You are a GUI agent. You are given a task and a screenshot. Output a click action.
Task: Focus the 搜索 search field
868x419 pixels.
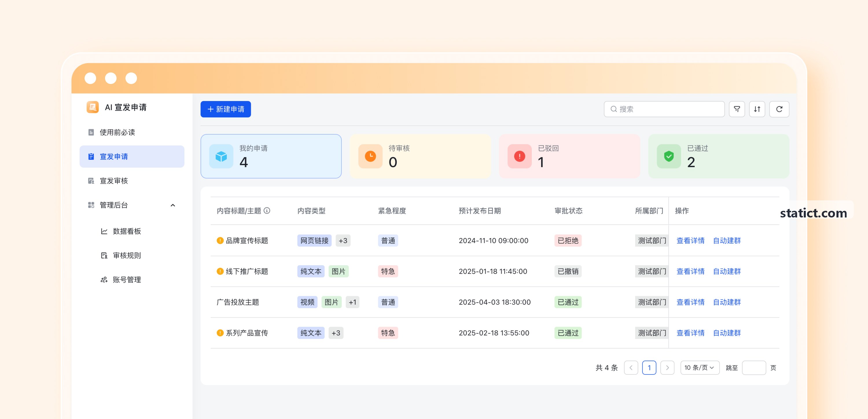[664, 109]
